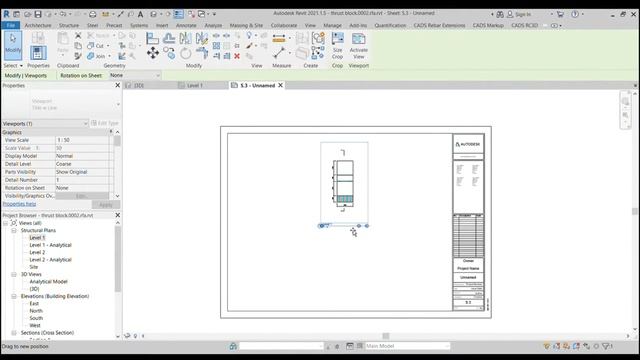Viewport: 640px width, 360px height.
Task: Open the Architecture ribbon tab
Action: click(38, 25)
